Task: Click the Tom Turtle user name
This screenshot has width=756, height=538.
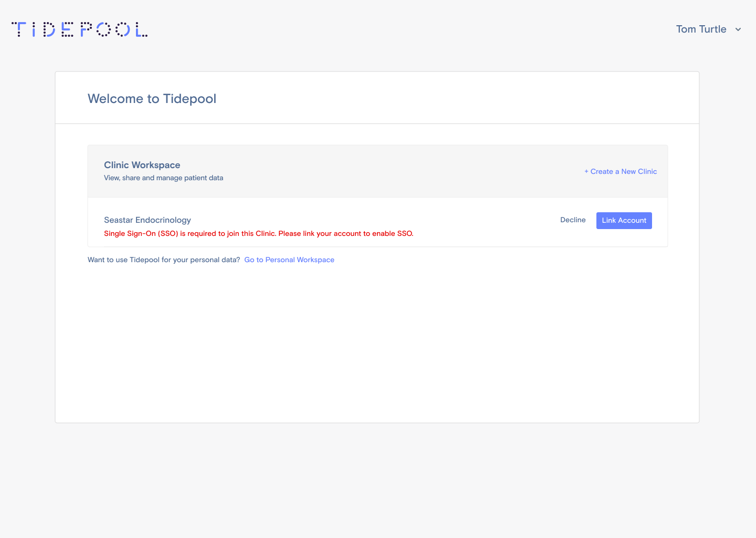Action: pyautogui.click(x=701, y=29)
